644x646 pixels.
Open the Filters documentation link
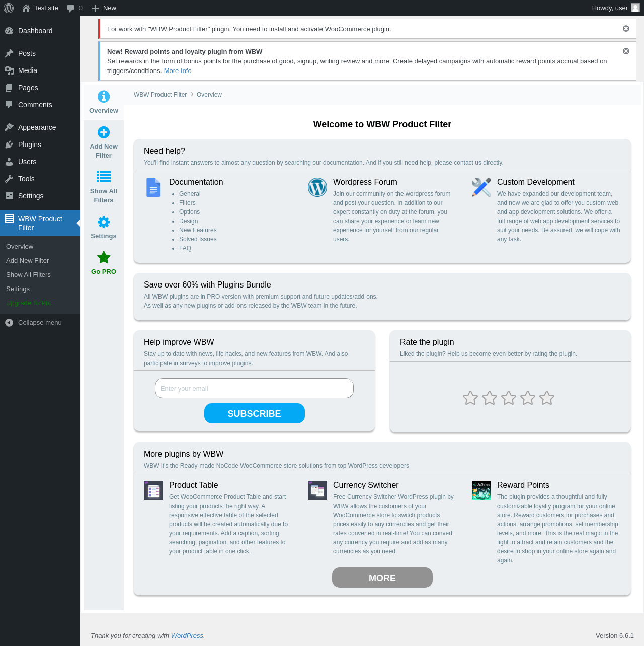click(x=187, y=203)
